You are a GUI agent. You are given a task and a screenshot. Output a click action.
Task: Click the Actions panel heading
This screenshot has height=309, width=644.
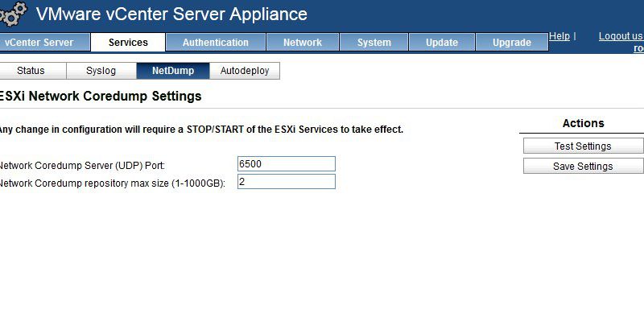(583, 123)
